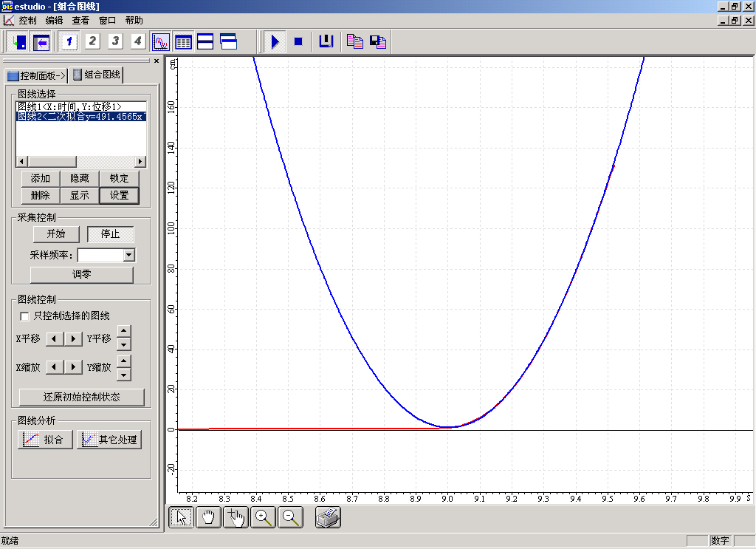Select the crosshair hand point-picking tool
The height and width of the screenshot is (549, 756).
(236, 517)
